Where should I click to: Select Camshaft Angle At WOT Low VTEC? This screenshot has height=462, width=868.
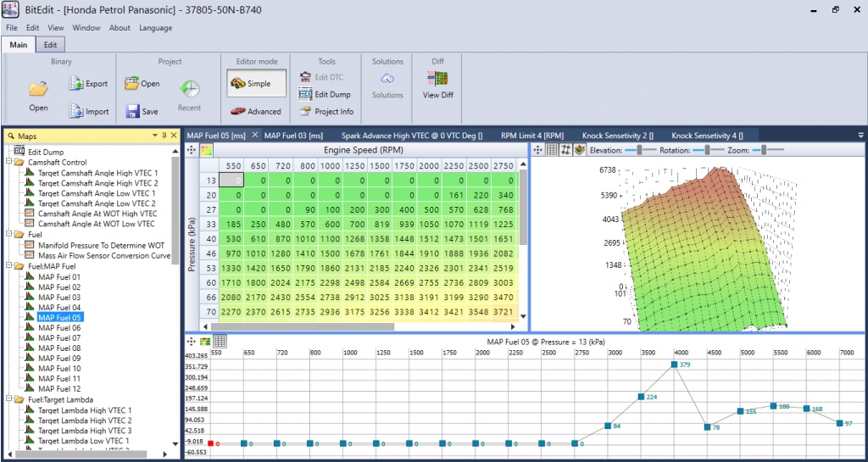(97, 224)
